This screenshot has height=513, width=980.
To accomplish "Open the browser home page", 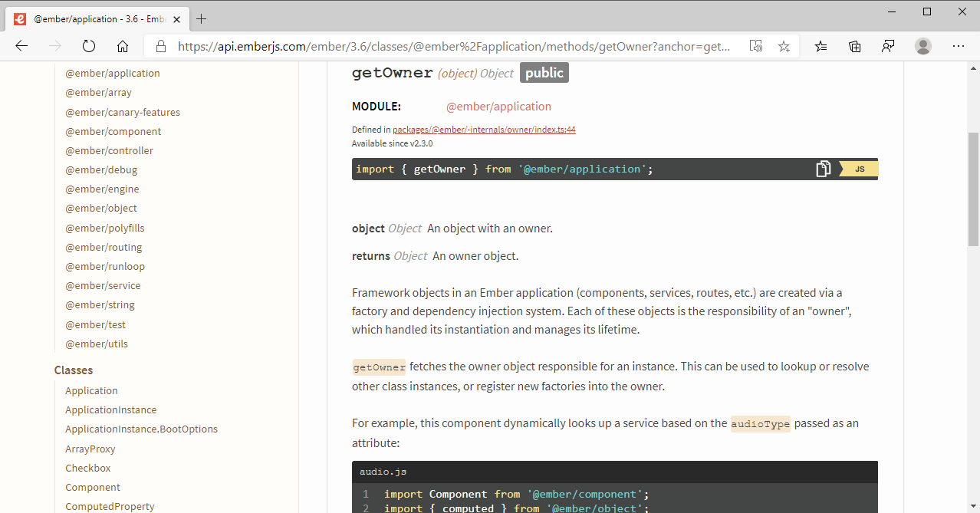I will 123,46.
